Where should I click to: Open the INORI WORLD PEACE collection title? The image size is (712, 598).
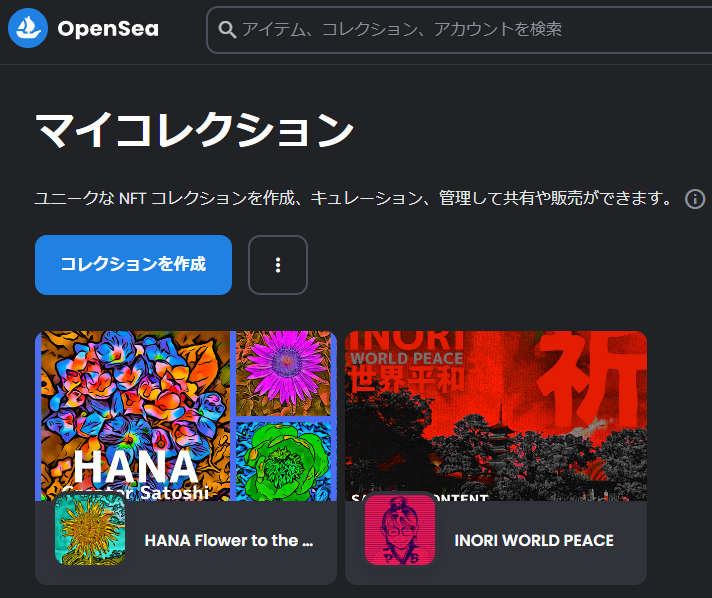[534, 540]
